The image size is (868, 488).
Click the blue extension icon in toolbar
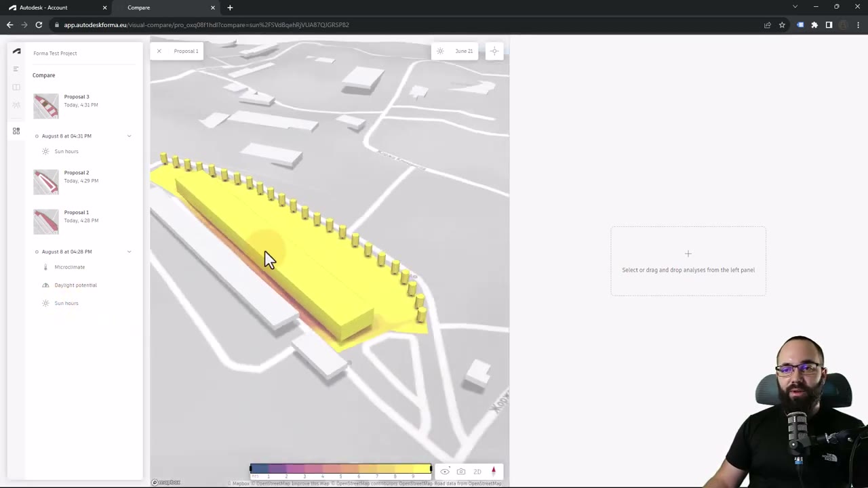[801, 25]
